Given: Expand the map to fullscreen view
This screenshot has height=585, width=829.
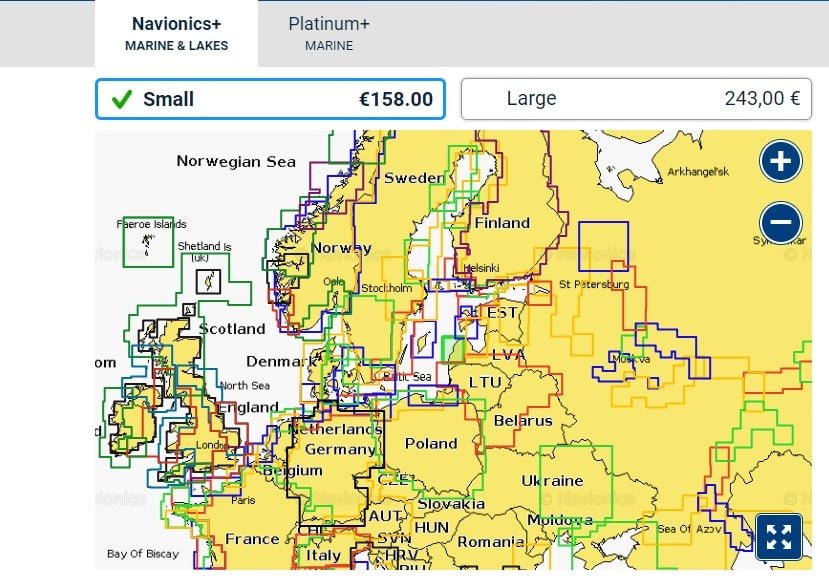Looking at the screenshot, I should pyautogui.click(x=781, y=536).
